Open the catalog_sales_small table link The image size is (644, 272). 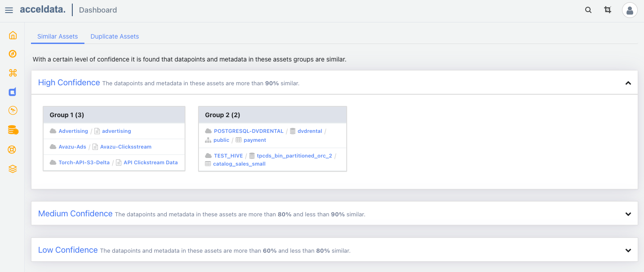coord(239,164)
